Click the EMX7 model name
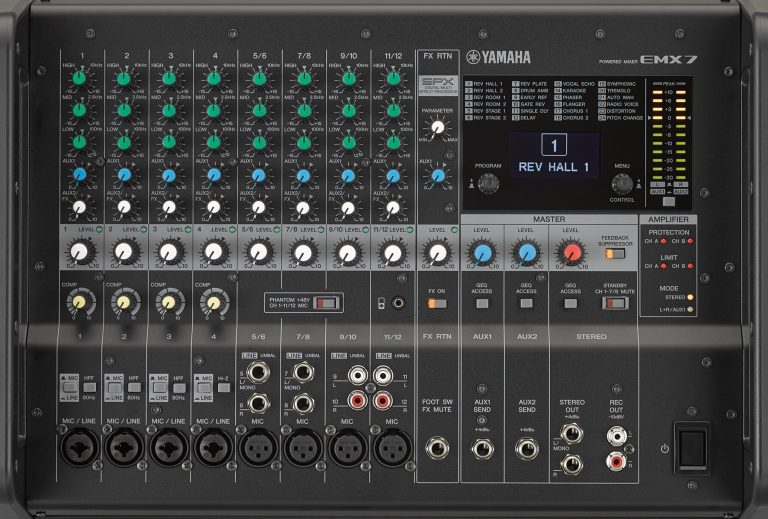This screenshot has height=519, width=768. (668, 60)
